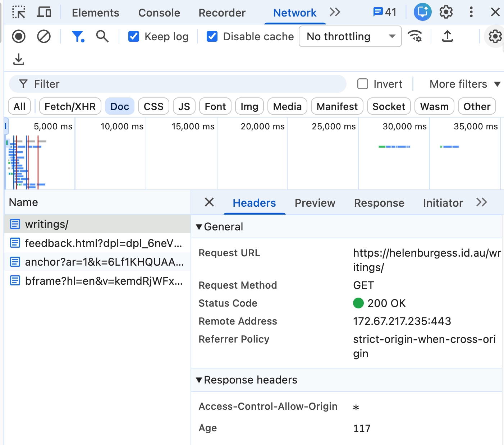Screen dimensions: 504x445
Task: Toggle the network filter funnel icon
Action: point(78,36)
